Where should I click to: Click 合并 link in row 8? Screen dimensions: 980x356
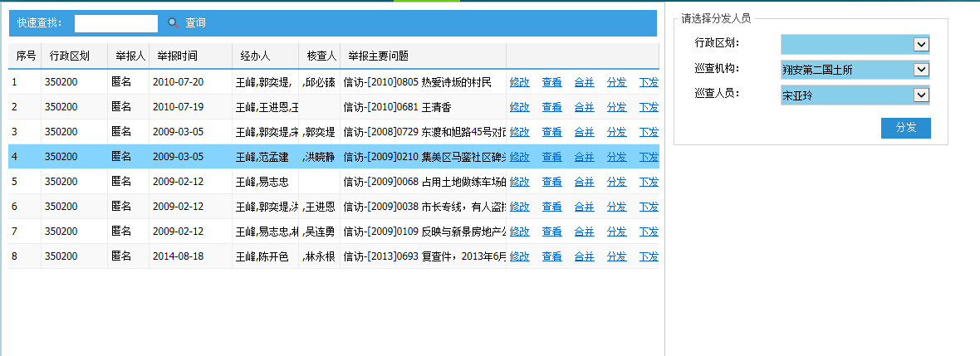pos(585,256)
